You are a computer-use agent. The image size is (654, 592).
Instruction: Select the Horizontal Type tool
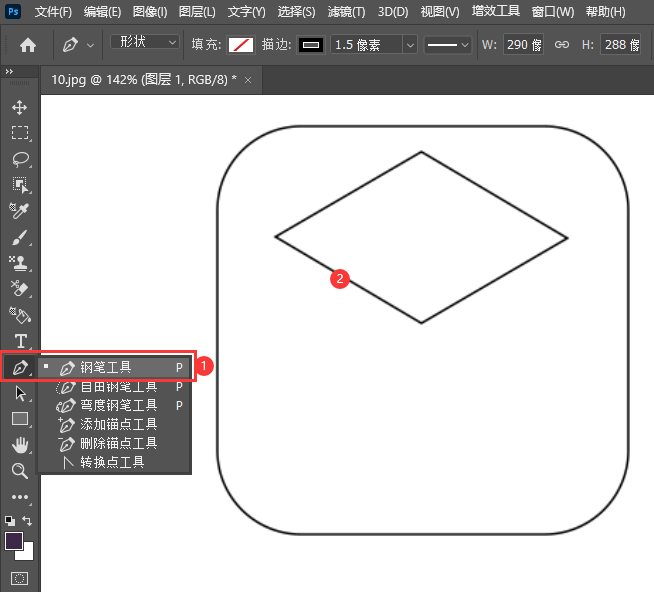pos(20,342)
